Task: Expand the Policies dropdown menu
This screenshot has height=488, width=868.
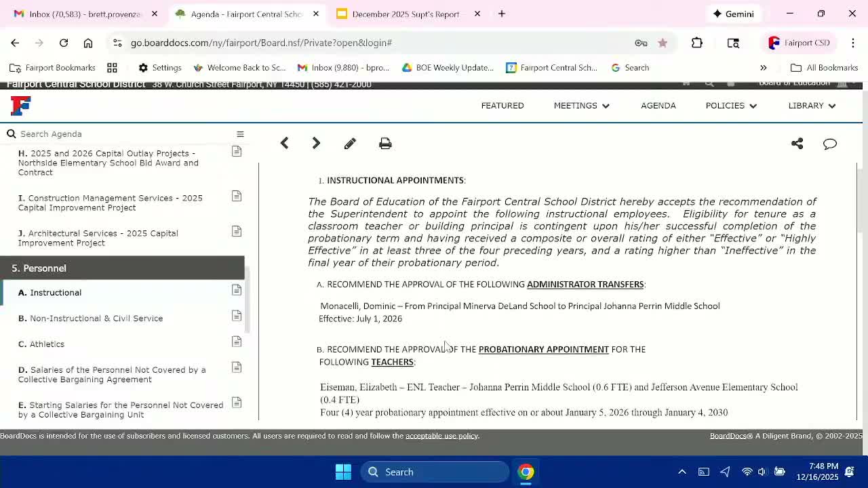Action: 730,106
